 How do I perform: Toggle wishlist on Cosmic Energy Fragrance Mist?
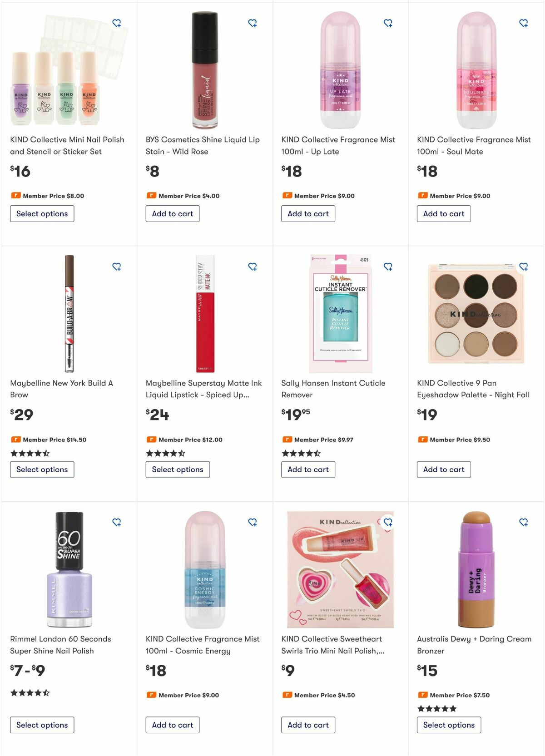click(x=253, y=523)
